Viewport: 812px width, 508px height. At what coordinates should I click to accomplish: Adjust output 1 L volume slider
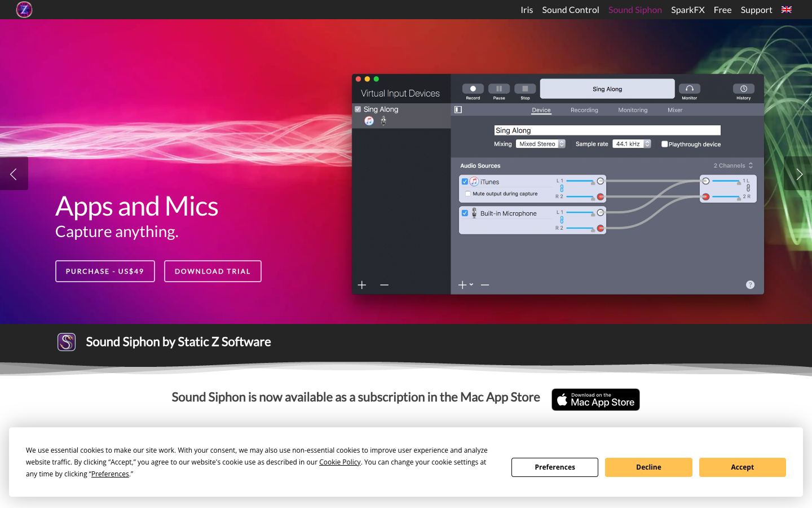[x=726, y=181]
